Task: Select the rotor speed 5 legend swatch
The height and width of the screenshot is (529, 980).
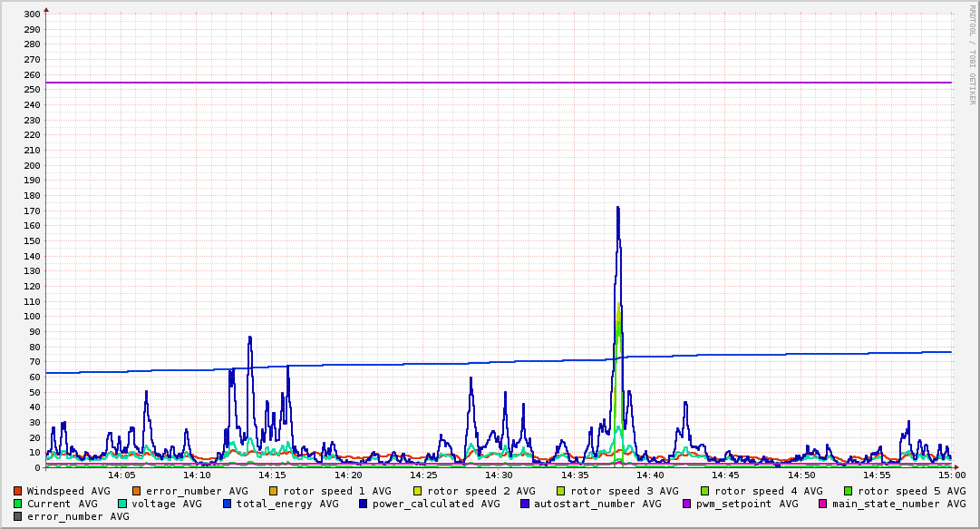Action: [x=849, y=491]
